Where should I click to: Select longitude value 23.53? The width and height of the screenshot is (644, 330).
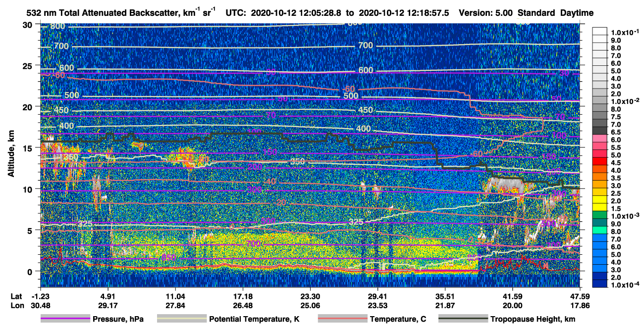tap(377, 305)
